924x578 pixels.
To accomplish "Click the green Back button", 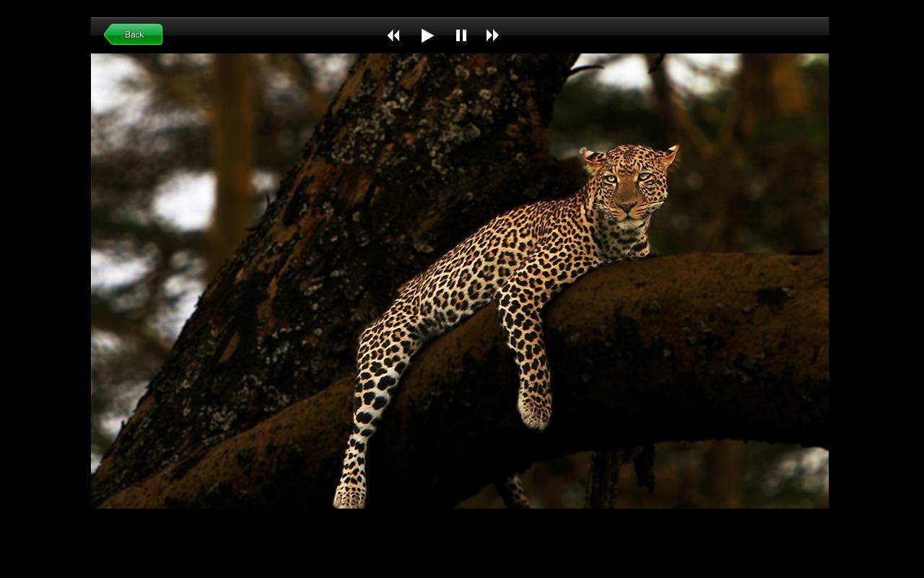I will (133, 35).
